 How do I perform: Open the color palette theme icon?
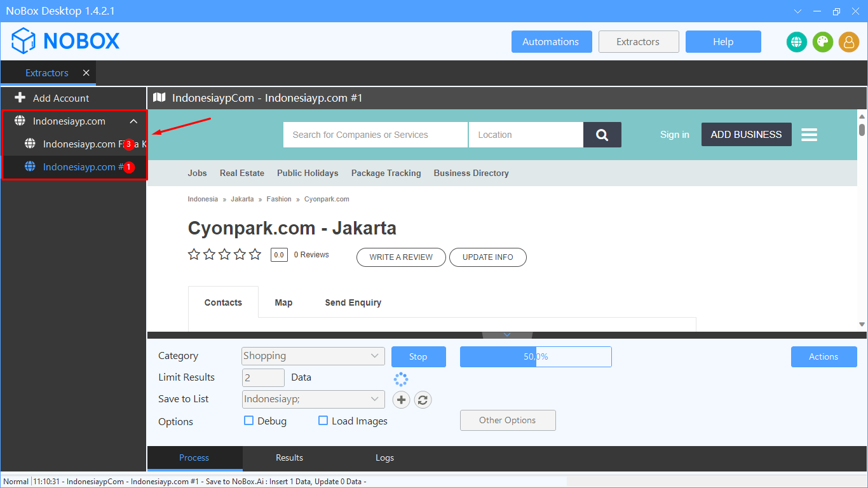coord(822,42)
